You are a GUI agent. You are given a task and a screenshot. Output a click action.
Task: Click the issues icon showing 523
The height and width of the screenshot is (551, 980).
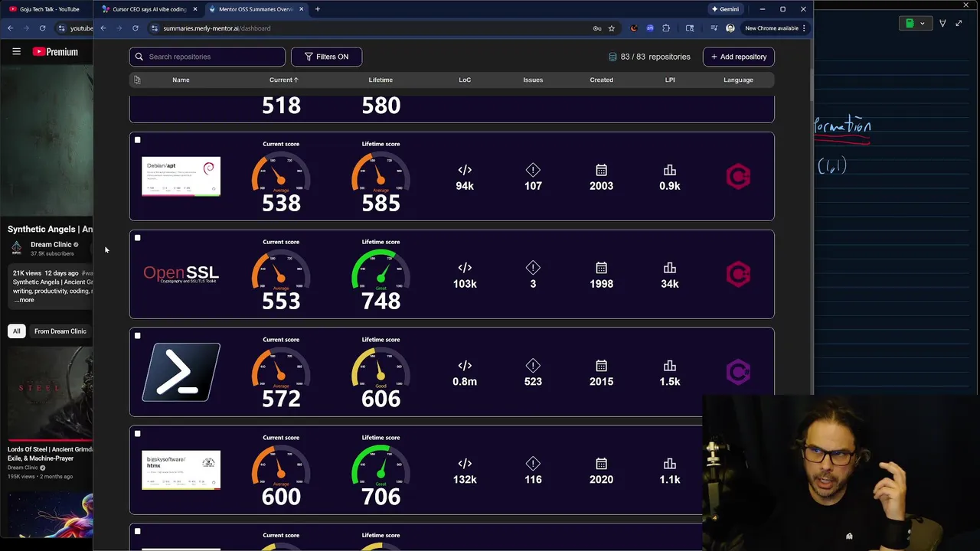pyautogui.click(x=533, y=366)
